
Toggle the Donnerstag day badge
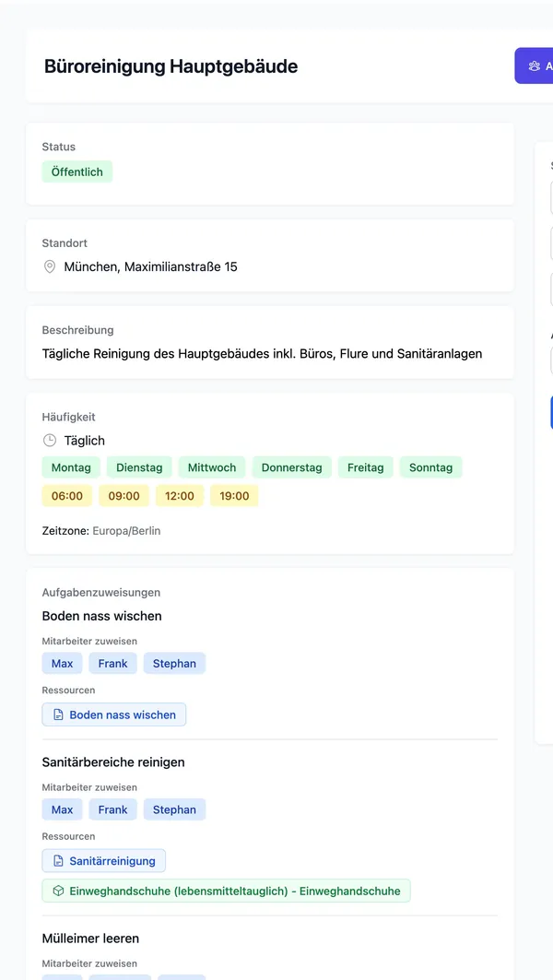[x=291, y=467]
